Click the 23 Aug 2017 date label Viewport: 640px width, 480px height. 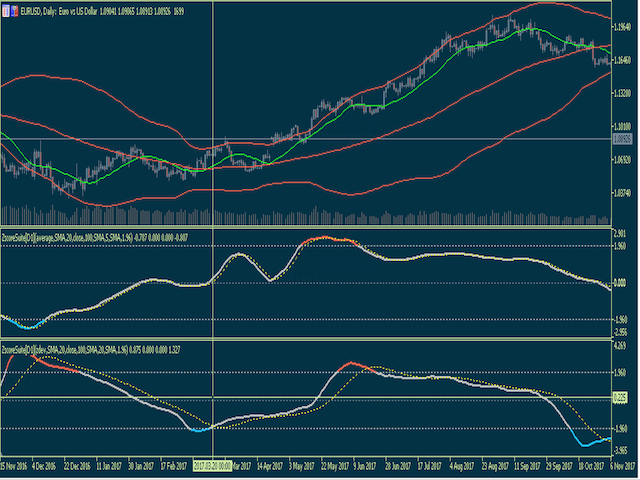495,466
